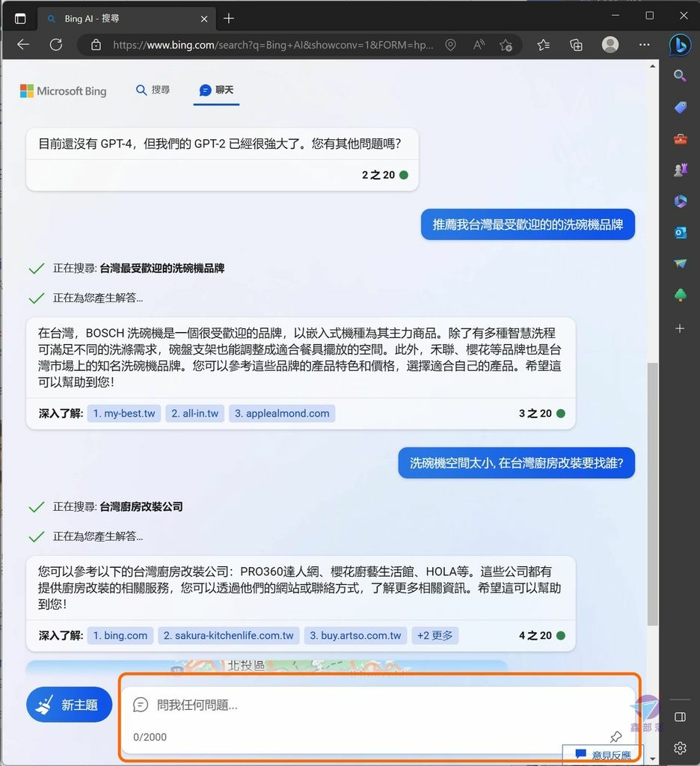Click the bing.com address bar URL
Viewport: 700px width, 766px height.
pos(273,45)
